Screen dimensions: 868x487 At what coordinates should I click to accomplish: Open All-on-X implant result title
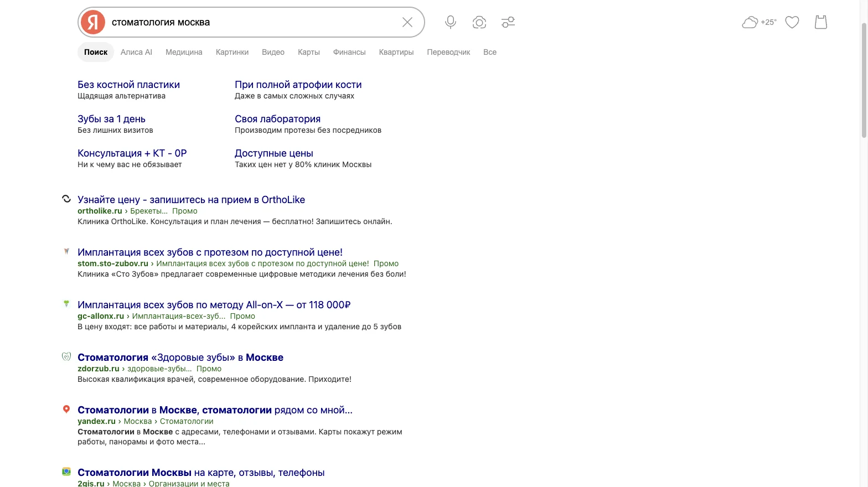click(214, 305)
